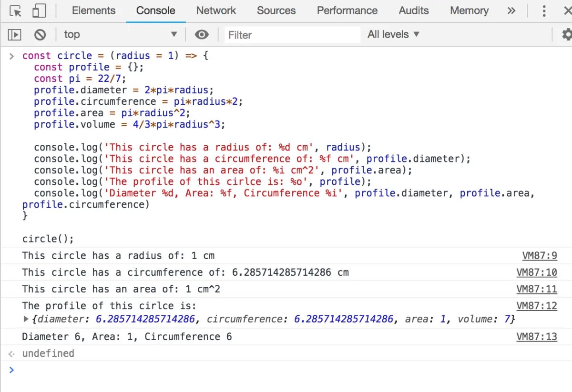
Task: Open the top execution context dropdown
Action: [120, 34]
